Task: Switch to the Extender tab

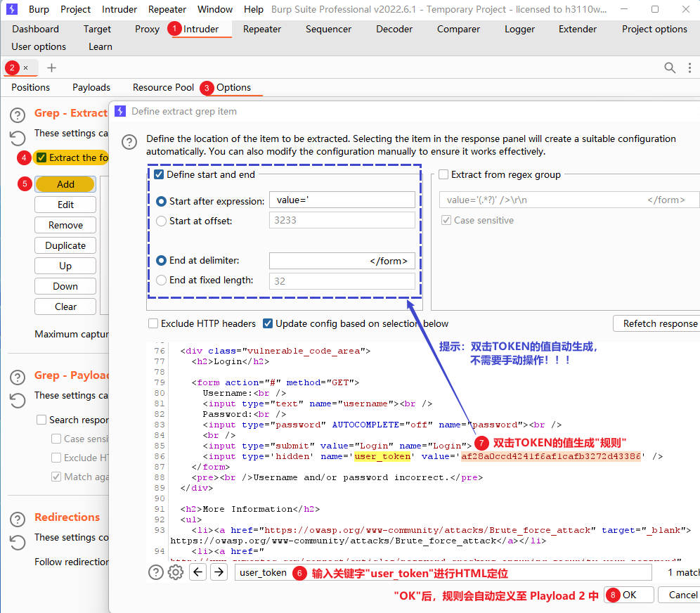Action: pyautogui.click(x=577, y=29)
